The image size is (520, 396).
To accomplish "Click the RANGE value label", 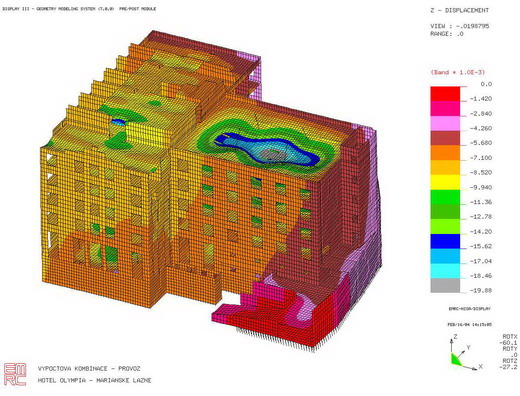I will [447, 34].
